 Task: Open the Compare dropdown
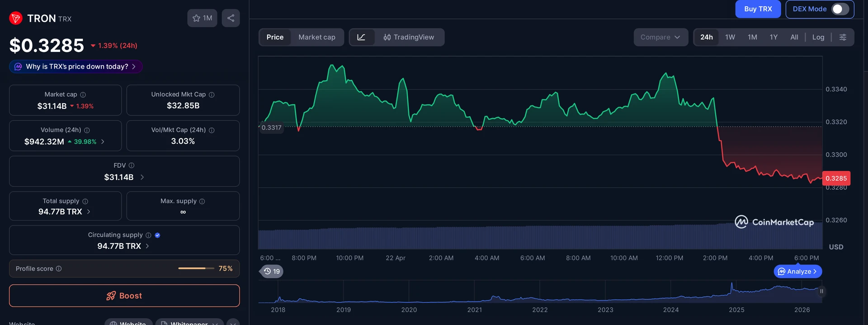click(x=660, y=37)
